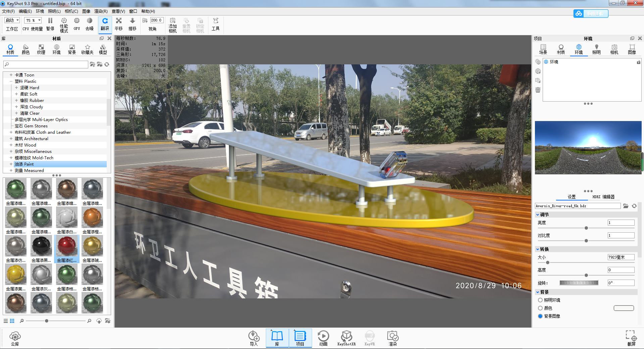Image resolution: width=644 pixels, height=349 pixels.
Task: Select the black metallic paint thumbnail
Action: pos(41,246)
